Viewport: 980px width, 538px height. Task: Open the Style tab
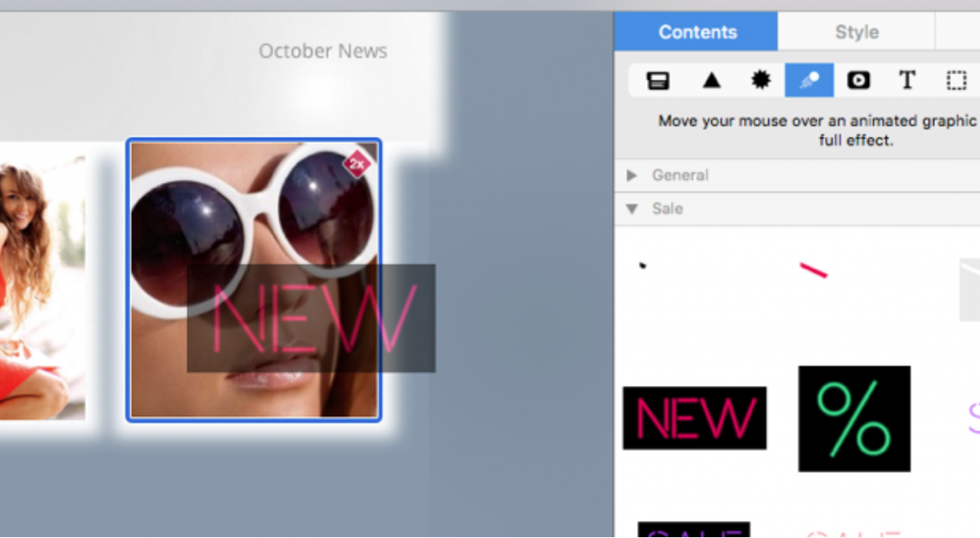pos(857,32)
